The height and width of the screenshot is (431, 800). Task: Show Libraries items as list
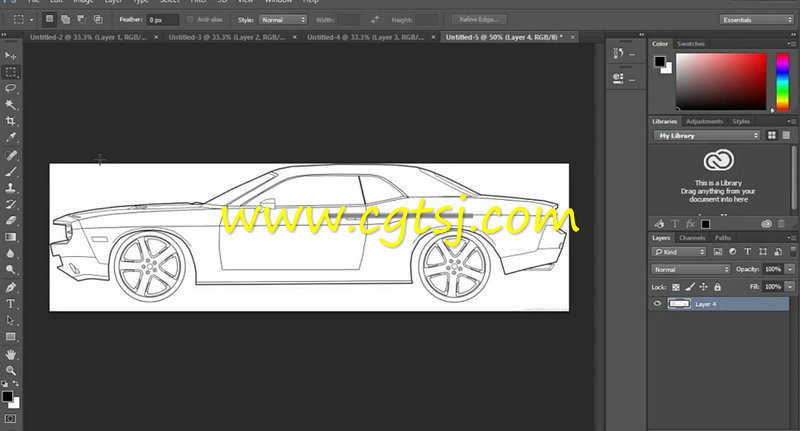click(786, 135)
